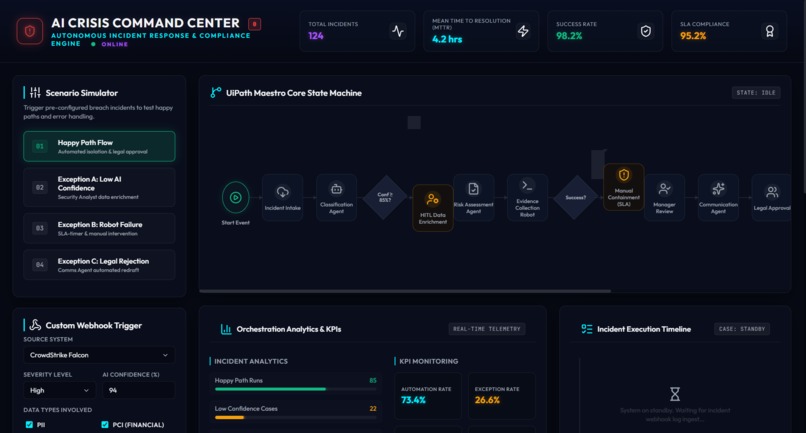Run Exception B: Robot Failure scenario

click(x=99, y=228)
